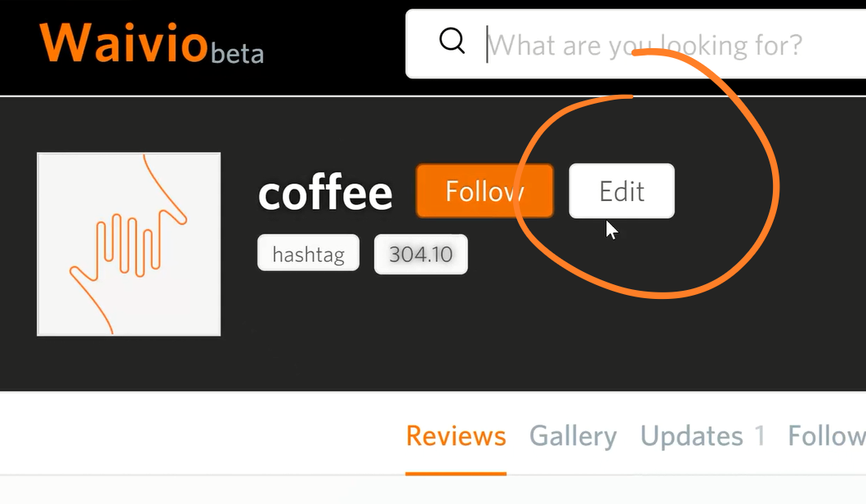Click the beta label beside the logo
The image size is (866, 504).
[x=237, y=54]
